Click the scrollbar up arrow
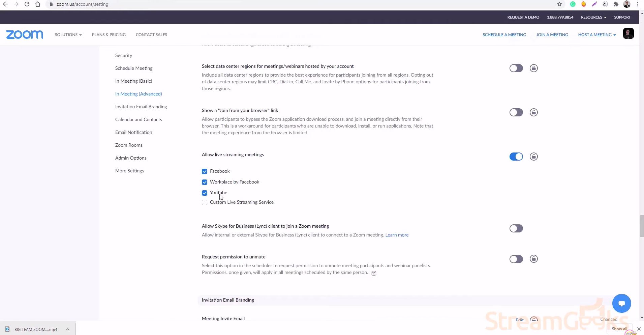The height and width of the screenshot is (335, 644). [x=642, y=13]
